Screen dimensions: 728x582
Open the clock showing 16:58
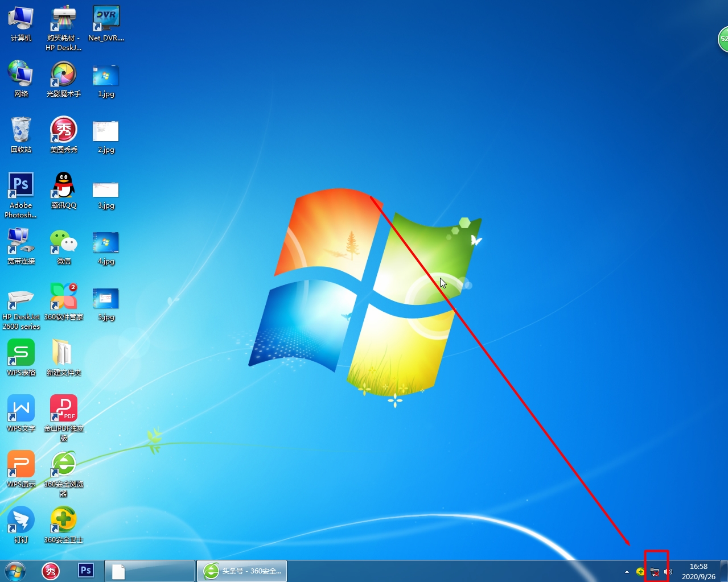(x=698, y=571)
